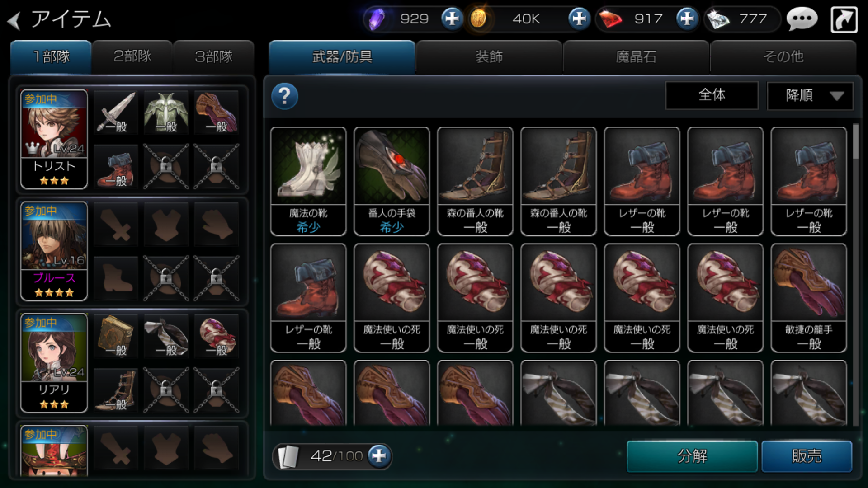Open the 装飾 tab
The image size is (868, 488).
(489, 57)
